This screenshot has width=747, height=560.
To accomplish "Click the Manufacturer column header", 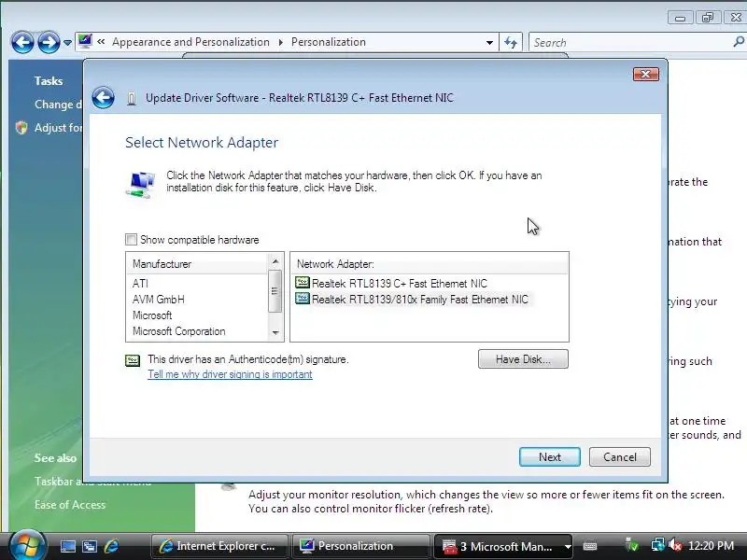I will (x=197, y=264).
